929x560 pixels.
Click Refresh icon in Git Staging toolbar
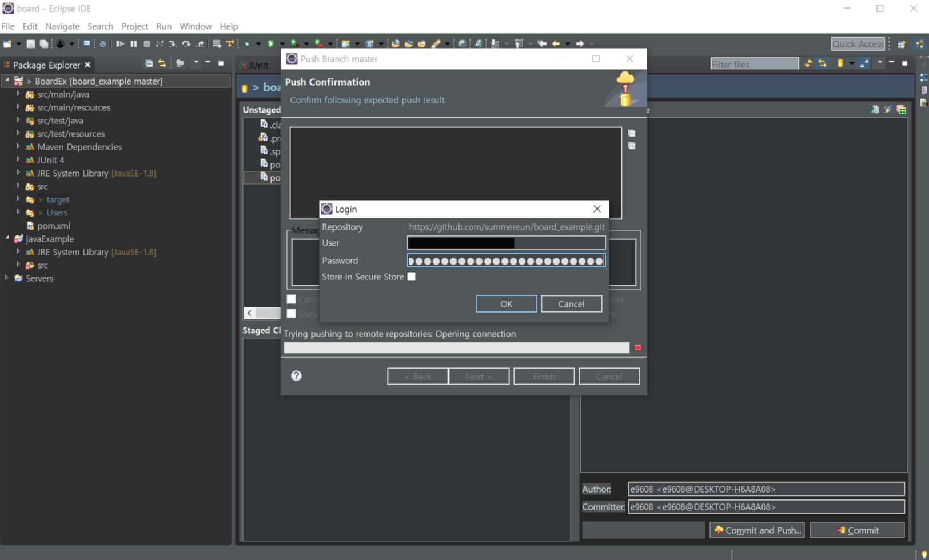(x=808, y=63)
